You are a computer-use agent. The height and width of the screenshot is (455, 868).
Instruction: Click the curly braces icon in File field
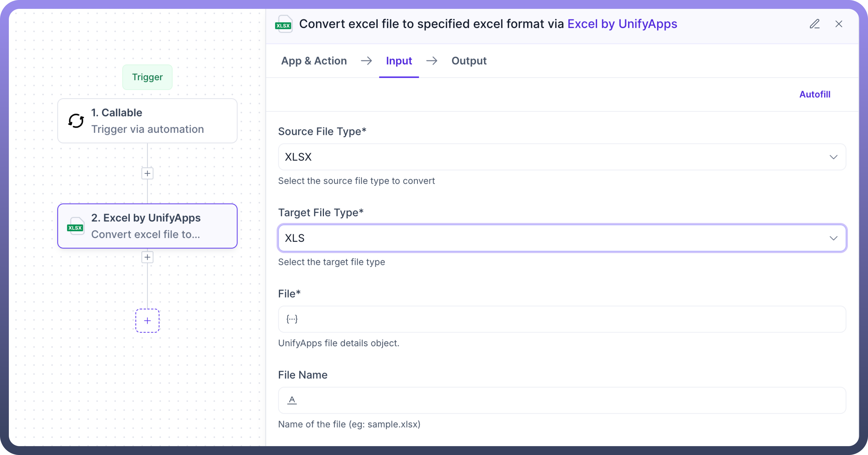(x=292, y=319)
